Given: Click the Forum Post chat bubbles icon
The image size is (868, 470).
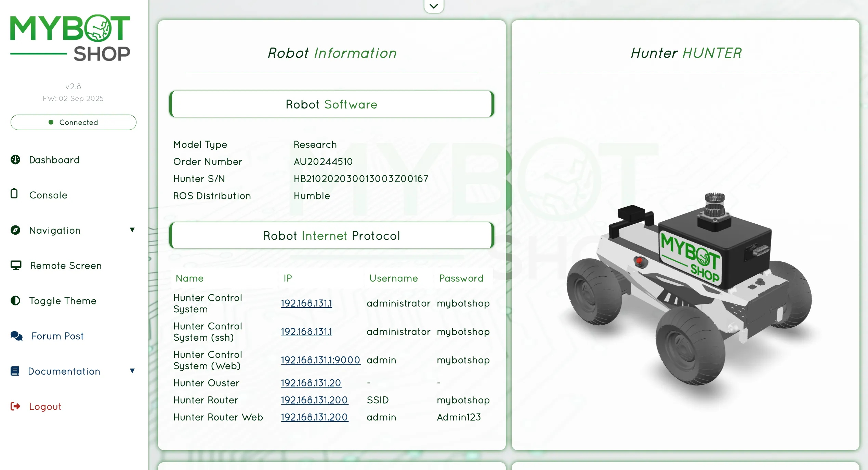Looking at the screenshot, I should point(16,336).
